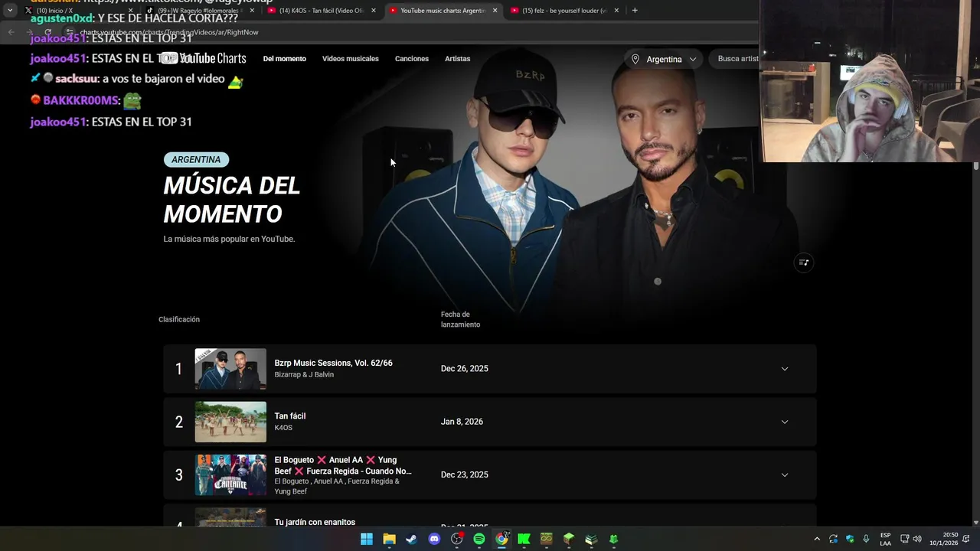The image size is (980, 551).
Task: Show hidden system tray icons
Action: pyautogui.click(x=817, y=539)
